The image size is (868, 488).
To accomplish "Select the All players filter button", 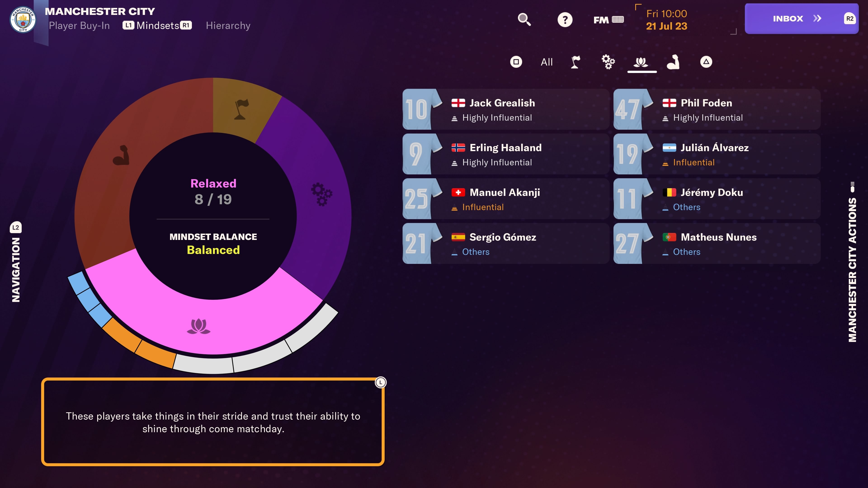I will [546, 61].
